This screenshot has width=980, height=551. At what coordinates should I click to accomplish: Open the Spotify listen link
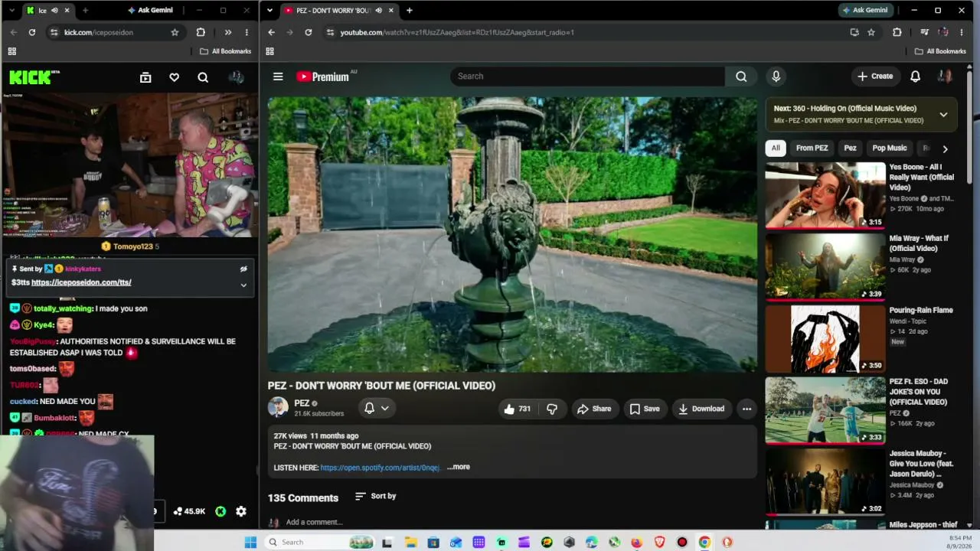point(380,468)
